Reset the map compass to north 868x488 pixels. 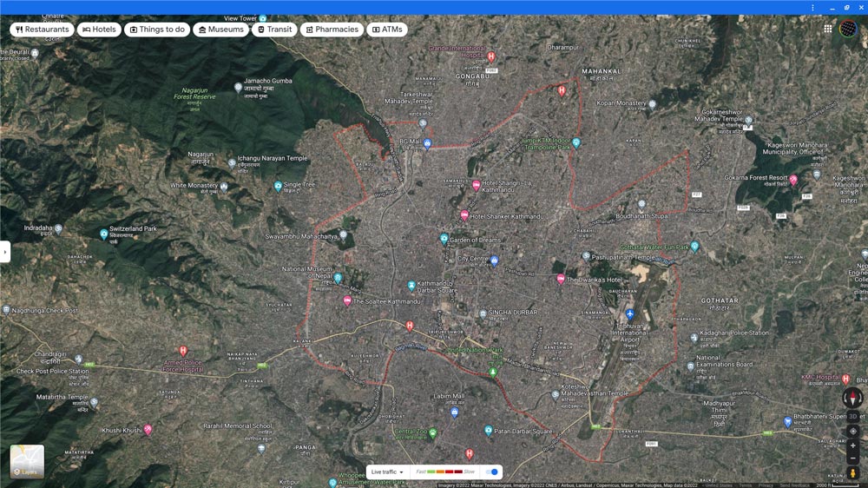click(852, 399)
